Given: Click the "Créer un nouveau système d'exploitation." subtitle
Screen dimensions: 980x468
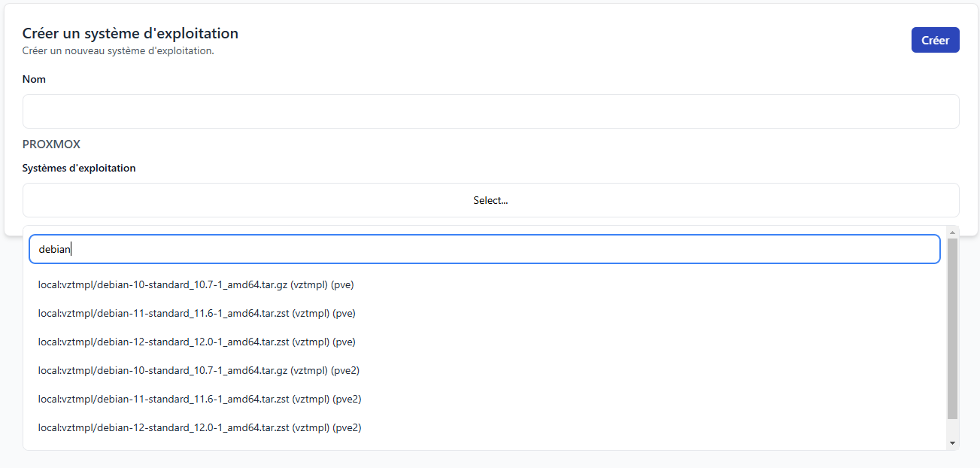Looking at the screenshot, I should tap(118, 51).
